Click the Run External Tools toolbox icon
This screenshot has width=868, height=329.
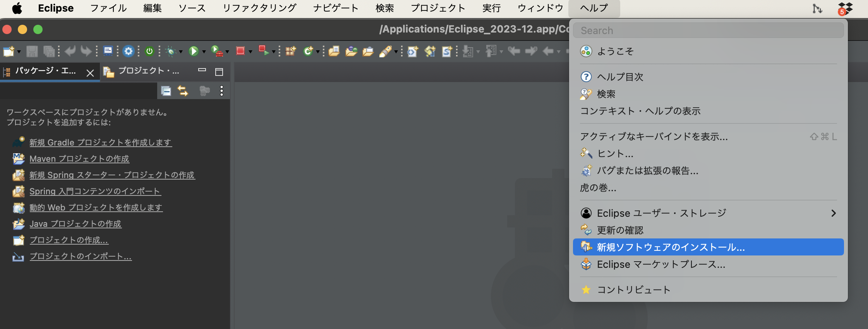[x=217, y=51]
